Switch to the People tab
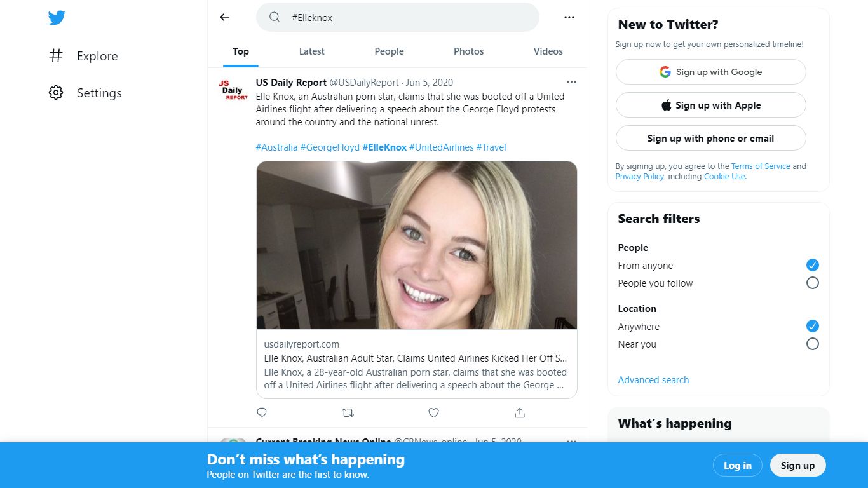The height and width of the screenshot is (488, 868). click(390, 51)
